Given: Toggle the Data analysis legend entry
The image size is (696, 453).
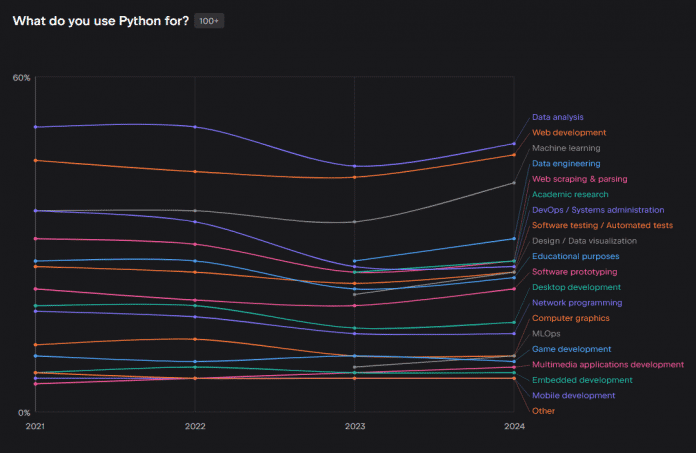Looking at the screenshot, I should click(x=557, y=117).
